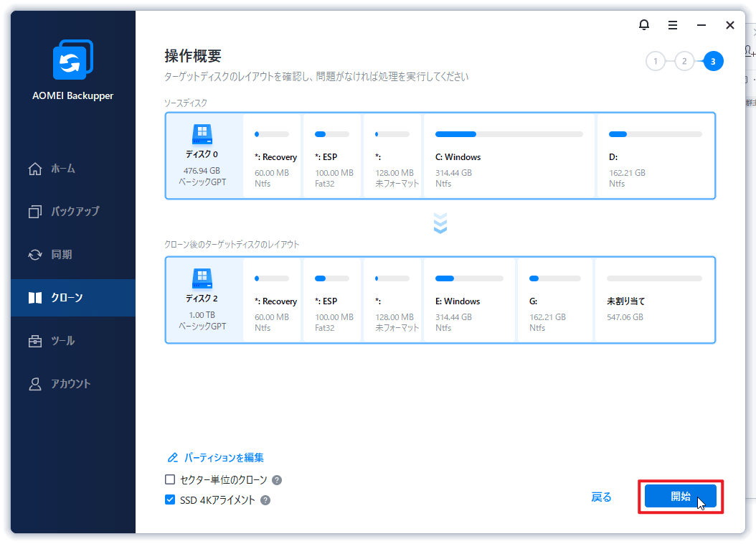Open the 同期 menu item
The height and width of the screenshot is (544, 756).
pos(73,255)
